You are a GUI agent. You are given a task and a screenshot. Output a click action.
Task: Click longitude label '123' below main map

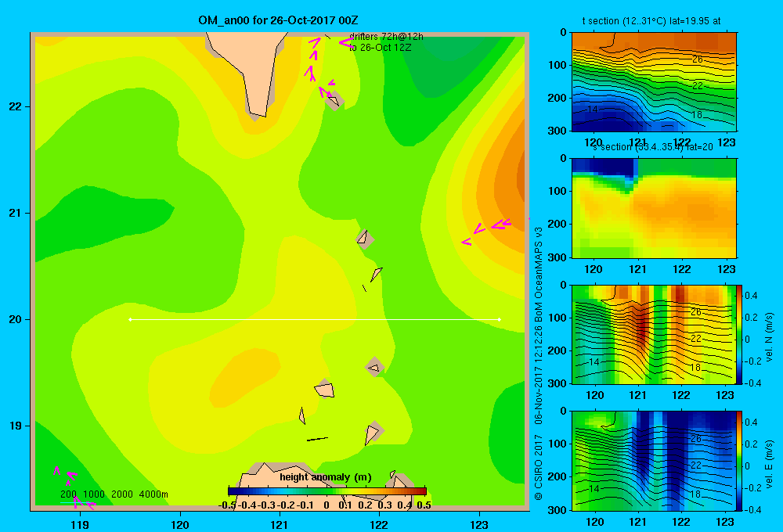pos(479,524)
